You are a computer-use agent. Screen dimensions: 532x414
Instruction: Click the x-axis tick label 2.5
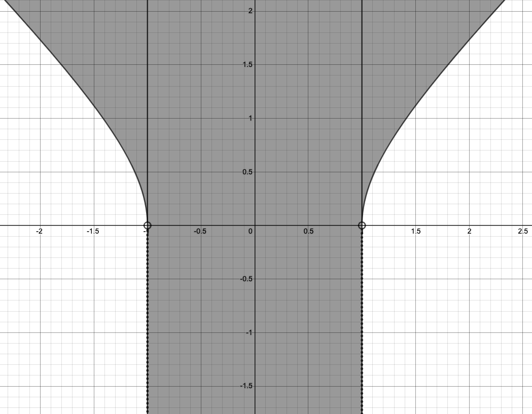pyautogui.click(x=523, y=232)
